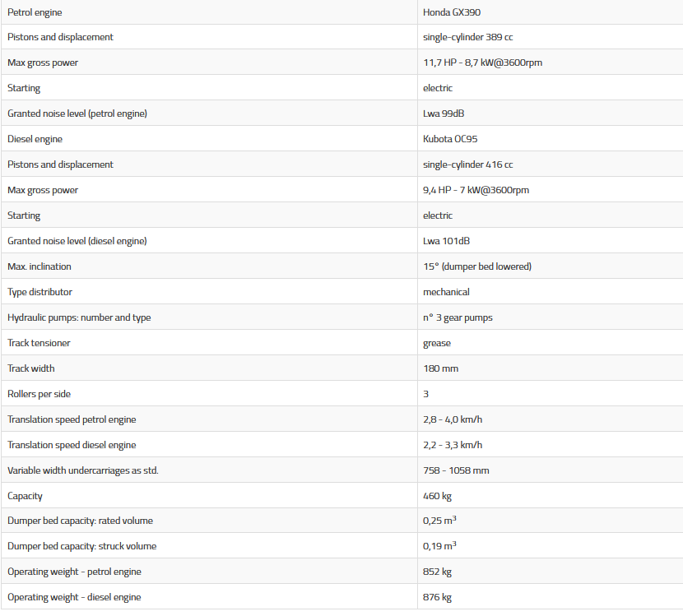Select the Petrol engine row label

[35, 12]
